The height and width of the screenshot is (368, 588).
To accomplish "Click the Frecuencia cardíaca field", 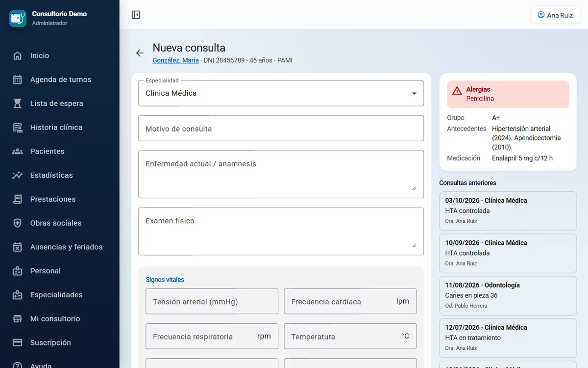I will point(350,301).
